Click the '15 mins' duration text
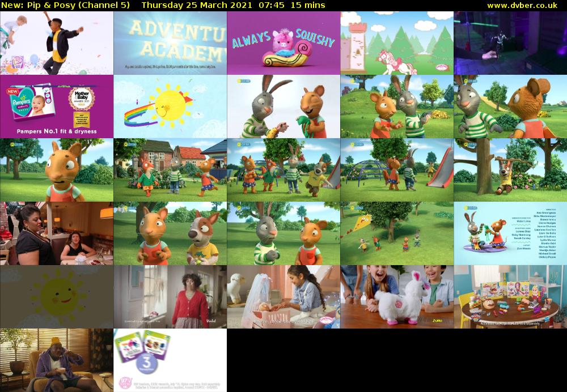Screen dimensions: 567x392 pos(308,5)
